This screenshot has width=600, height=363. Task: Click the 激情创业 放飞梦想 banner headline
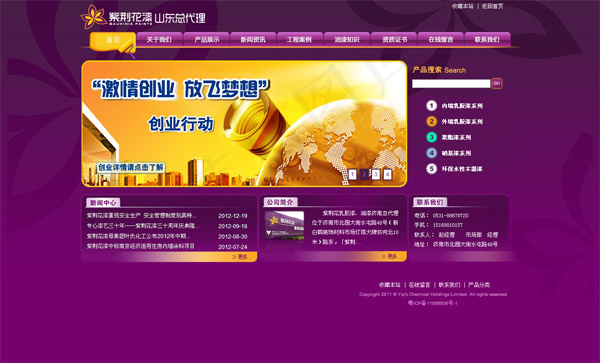181,89
